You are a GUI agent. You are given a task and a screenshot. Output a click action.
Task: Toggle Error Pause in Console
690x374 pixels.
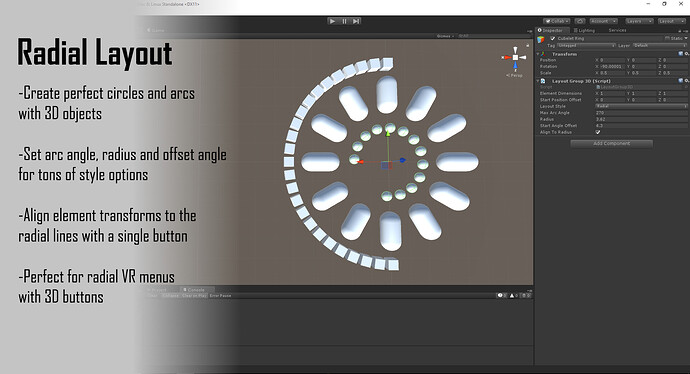coord(220,296)
